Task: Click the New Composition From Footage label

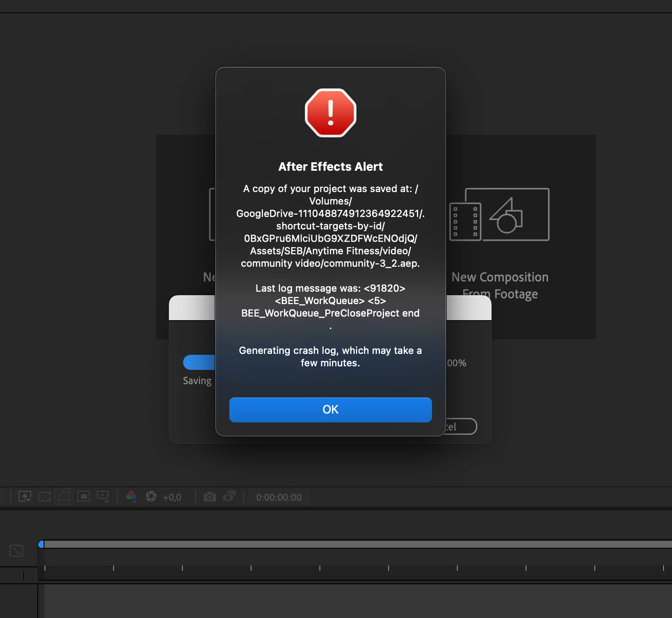Action: pyautogui.click(x=500, y=285)
